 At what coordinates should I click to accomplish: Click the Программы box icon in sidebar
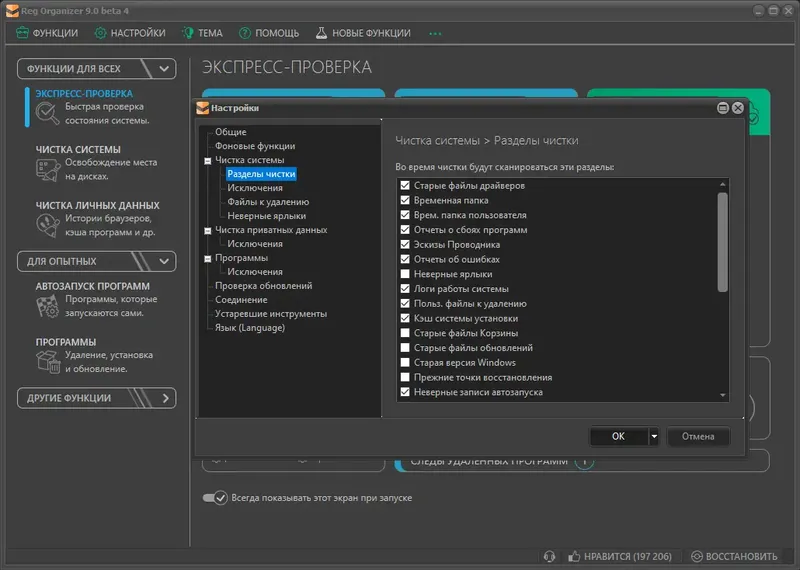point(47,362)
